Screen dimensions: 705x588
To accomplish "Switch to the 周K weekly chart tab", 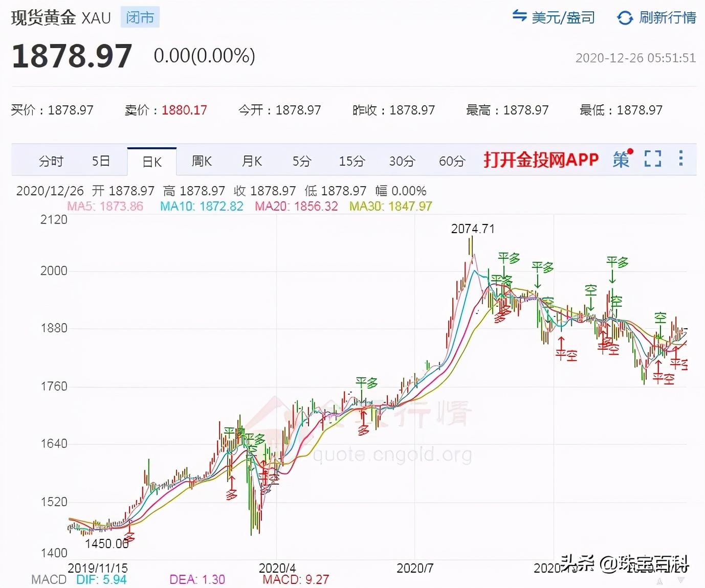I will coord(202,161).
